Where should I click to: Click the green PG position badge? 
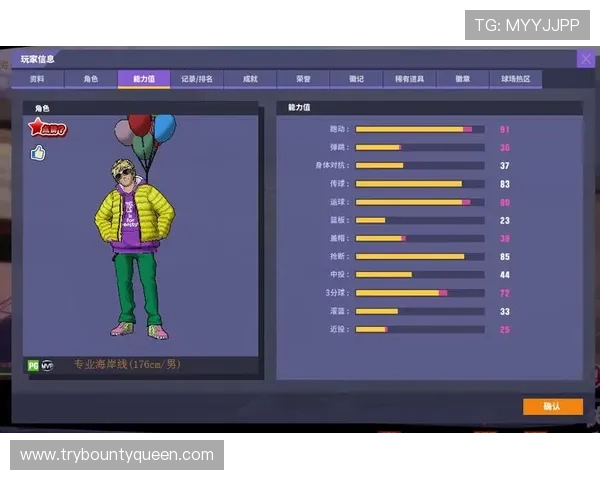coord(33,366)
